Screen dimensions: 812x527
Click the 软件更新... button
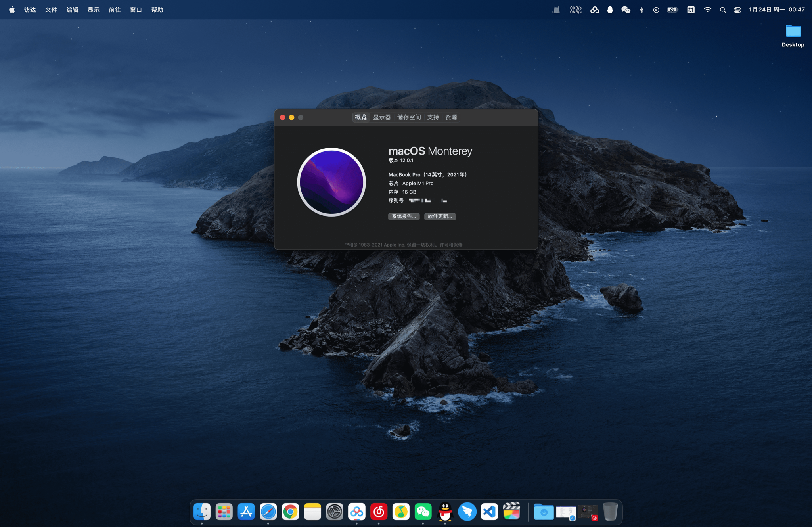[440, 217]
